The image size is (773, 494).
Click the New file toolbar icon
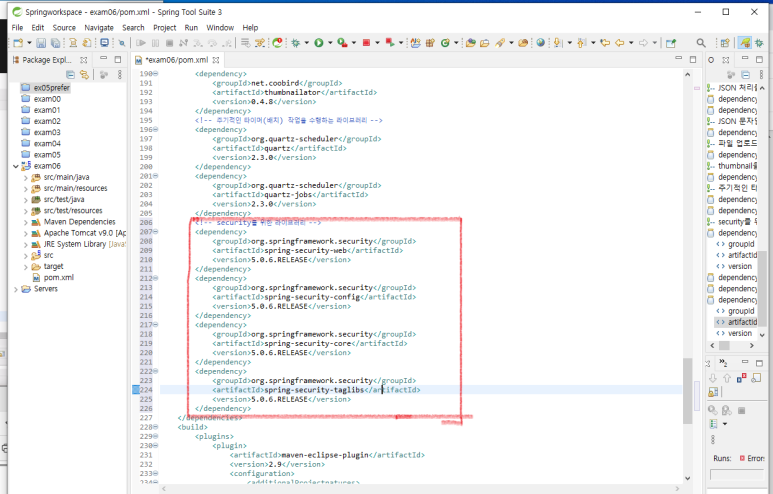(18, 43)
